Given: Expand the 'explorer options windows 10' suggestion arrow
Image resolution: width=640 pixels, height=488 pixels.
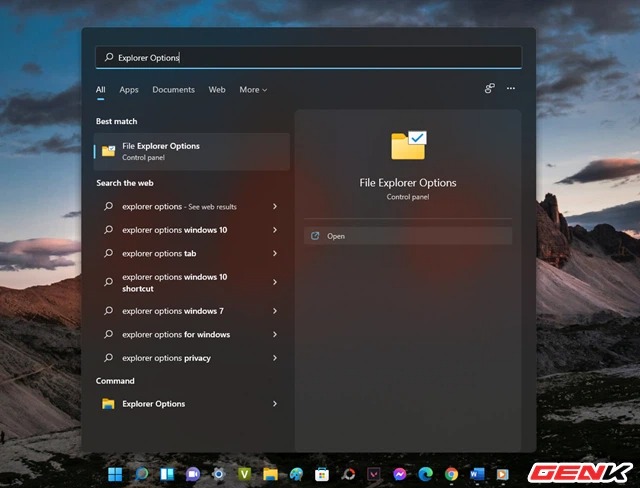Looking at the screenshot, I should [275, 230].
